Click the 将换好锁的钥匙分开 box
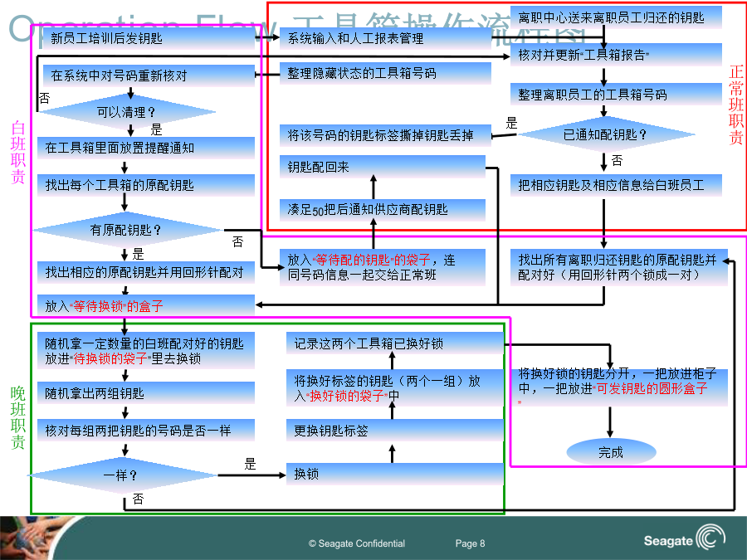The image size is (747, 560). 619,387
